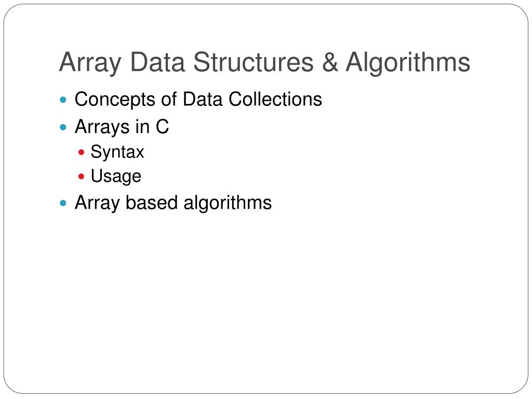Click the word Collections in the first bullet
Screen dimensions: 532x399
[275, 99]
